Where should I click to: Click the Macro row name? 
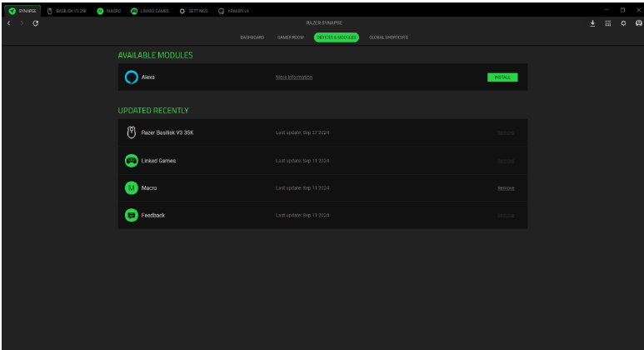[149, 188]
